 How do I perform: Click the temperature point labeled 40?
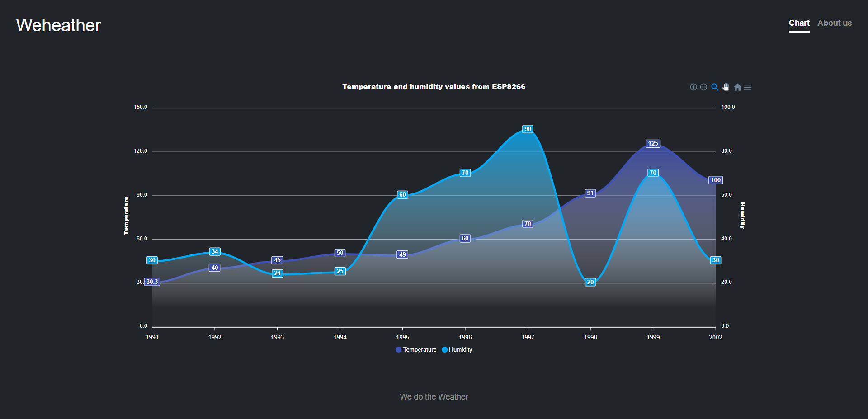click(215, 268)
